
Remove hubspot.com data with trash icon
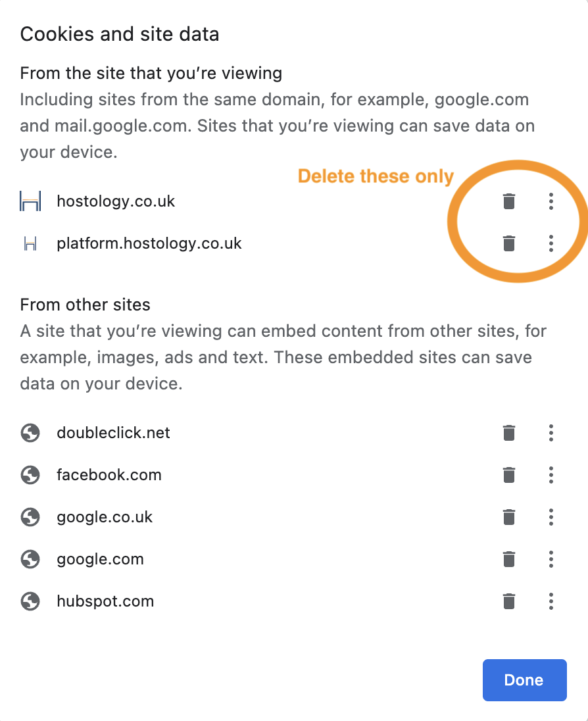(508, 601)
